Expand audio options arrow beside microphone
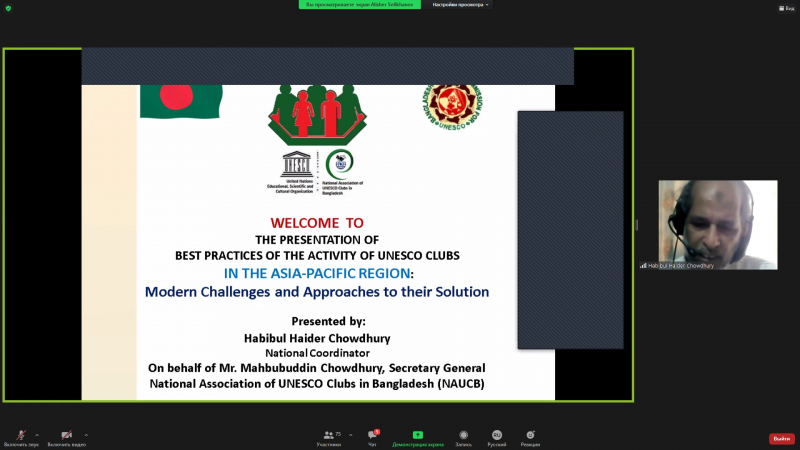Viewport: 800px width, 450px height. point(38,435)
